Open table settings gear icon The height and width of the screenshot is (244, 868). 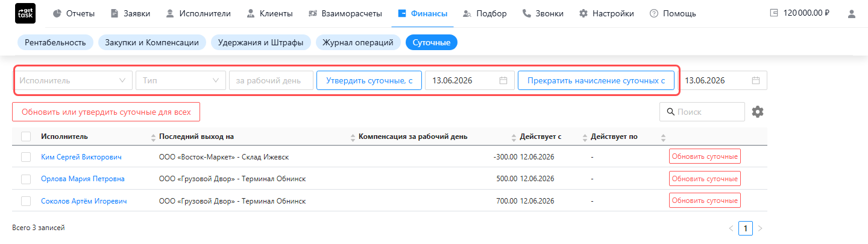point(758,112)
